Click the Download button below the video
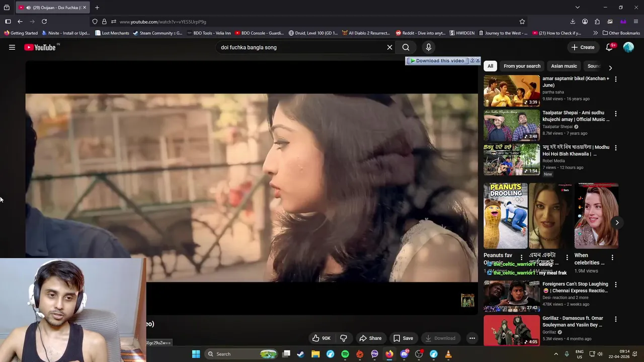 coord(440,338)
